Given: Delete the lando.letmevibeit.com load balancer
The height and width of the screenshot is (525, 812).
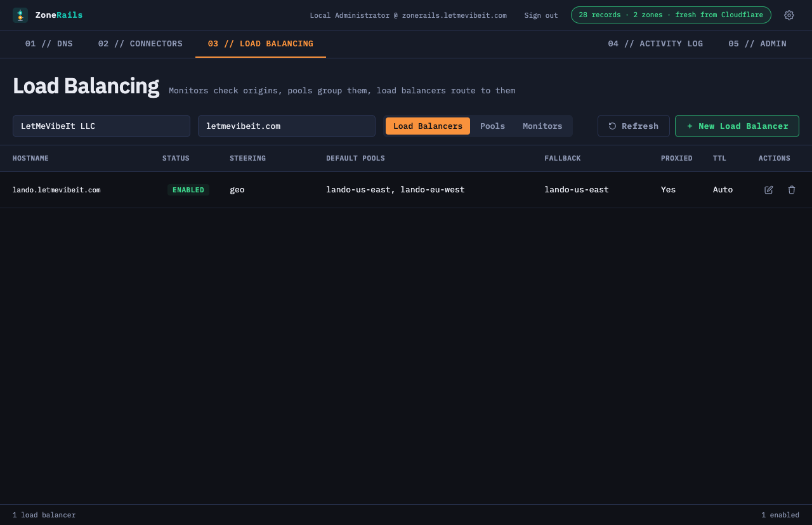Looking at the screenshot, I should (x=792, y=190).
